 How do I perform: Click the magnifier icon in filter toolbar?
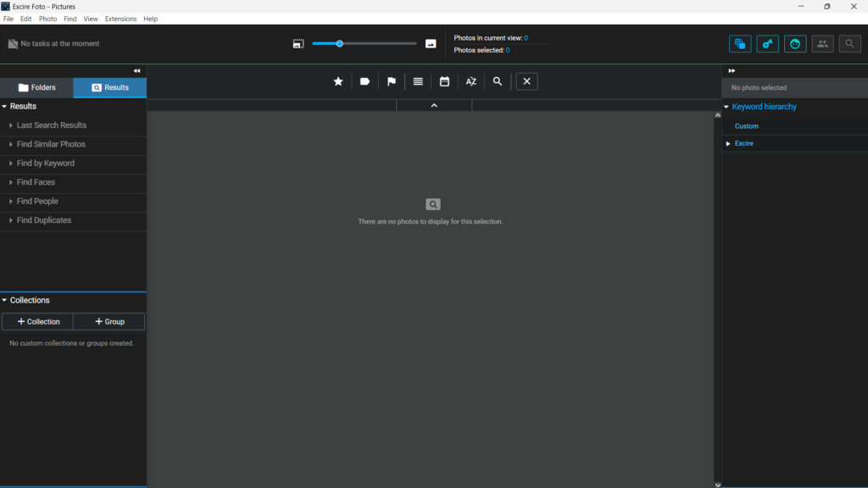pos(498,81)
